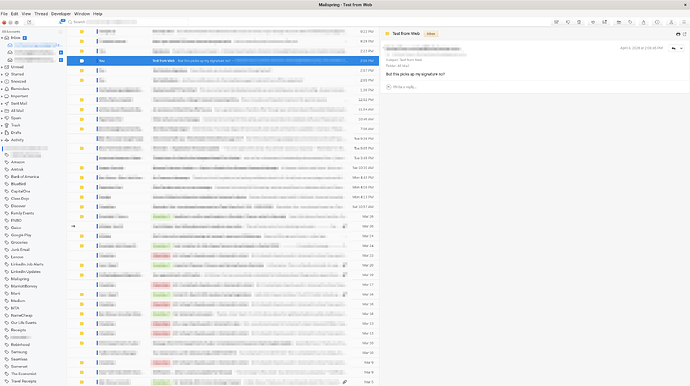Expand the Starred folder tree arrow
The width and height of the screenshot is (690, 386).
coord(2,74)
